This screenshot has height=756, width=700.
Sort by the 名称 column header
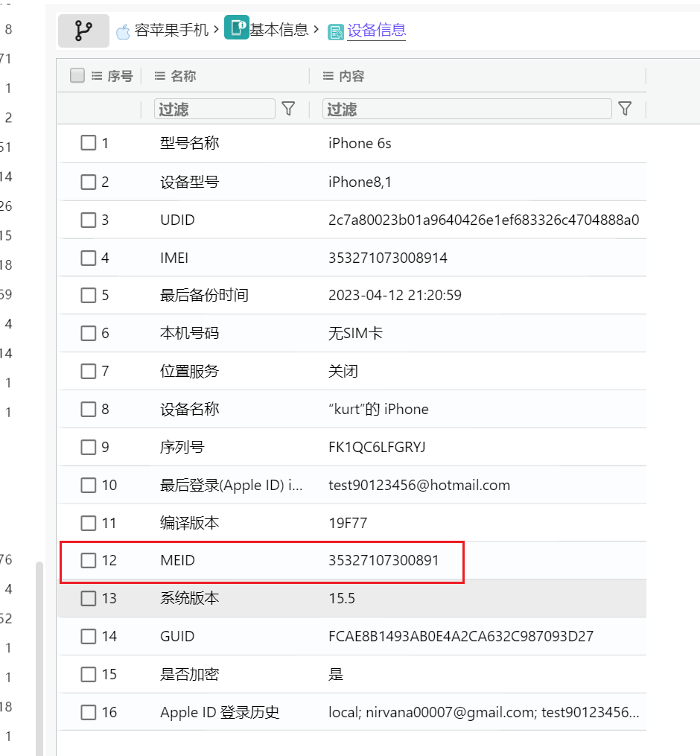pyautogui.click(x=183, y=76)
